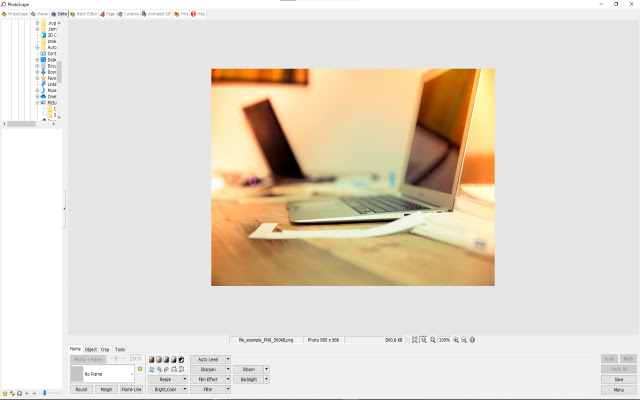Click the round info icon after zoom
Image resolution: width=640 pixels, height=400 pixels.
point(472,340)
